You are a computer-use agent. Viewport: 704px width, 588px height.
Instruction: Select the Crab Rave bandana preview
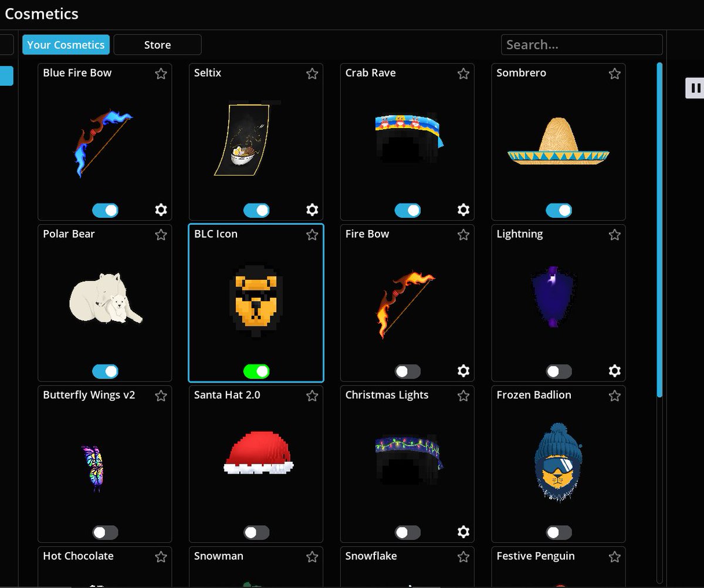tap(409, 139)
